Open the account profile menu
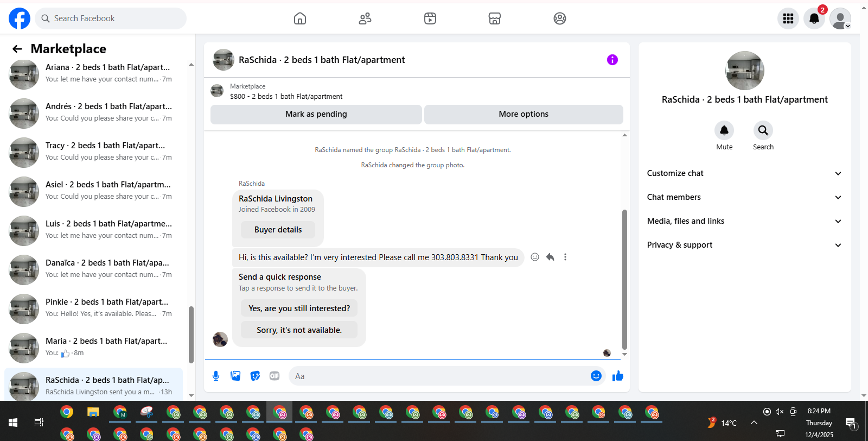 pos(840,18)
